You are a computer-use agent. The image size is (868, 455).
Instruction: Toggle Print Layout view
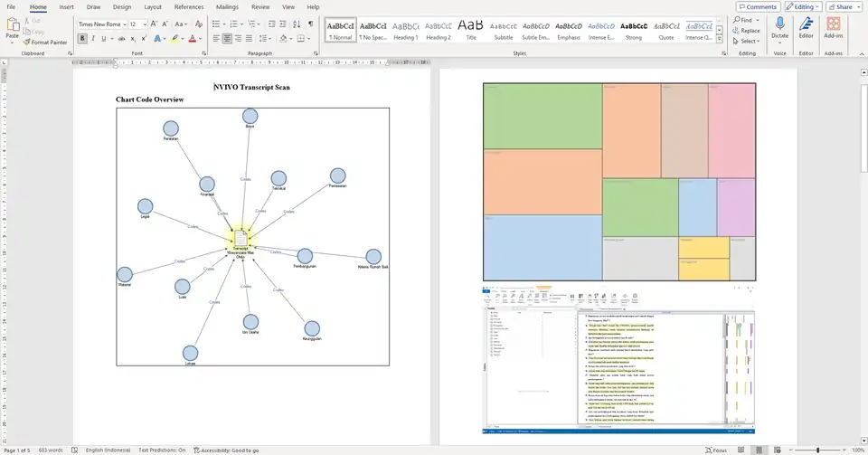[759, 450]
